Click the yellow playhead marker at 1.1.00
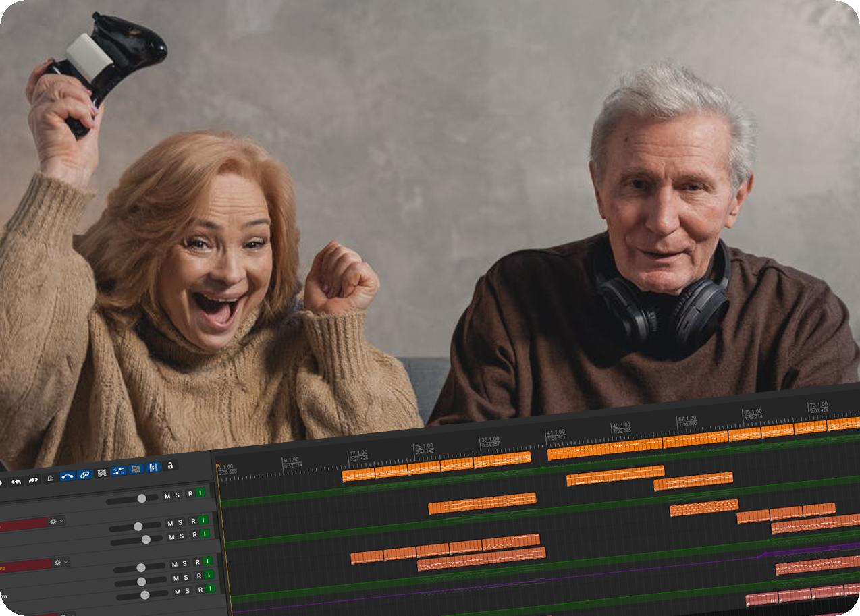 [x=218, y=466]
